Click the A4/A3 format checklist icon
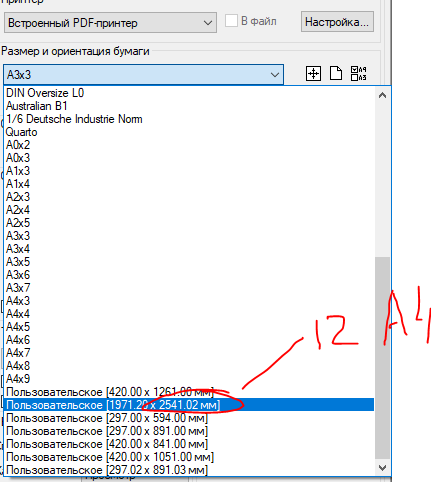The height and width of the screenshot is (482, 431). (x=358, y=73)
